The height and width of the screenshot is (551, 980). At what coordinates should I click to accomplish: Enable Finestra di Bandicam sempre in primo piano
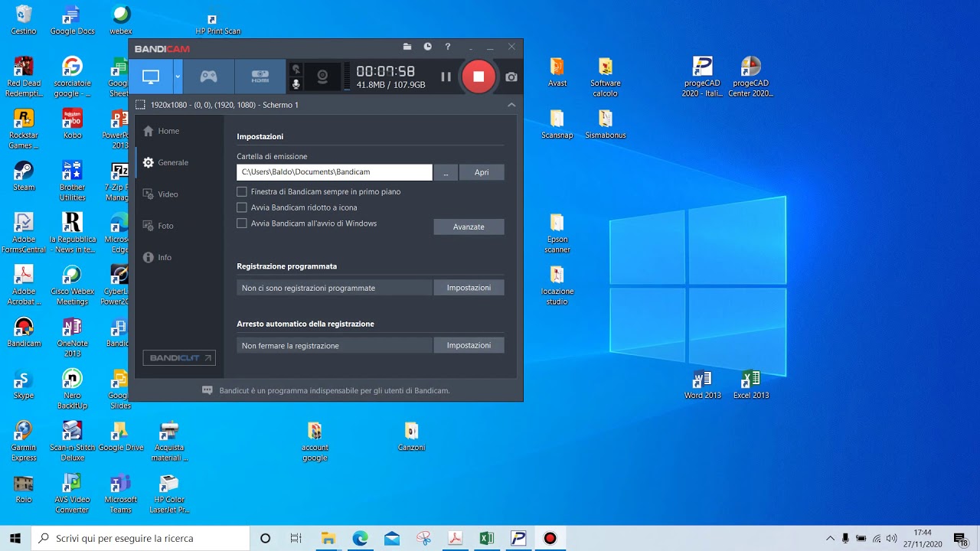coord(242,191)
